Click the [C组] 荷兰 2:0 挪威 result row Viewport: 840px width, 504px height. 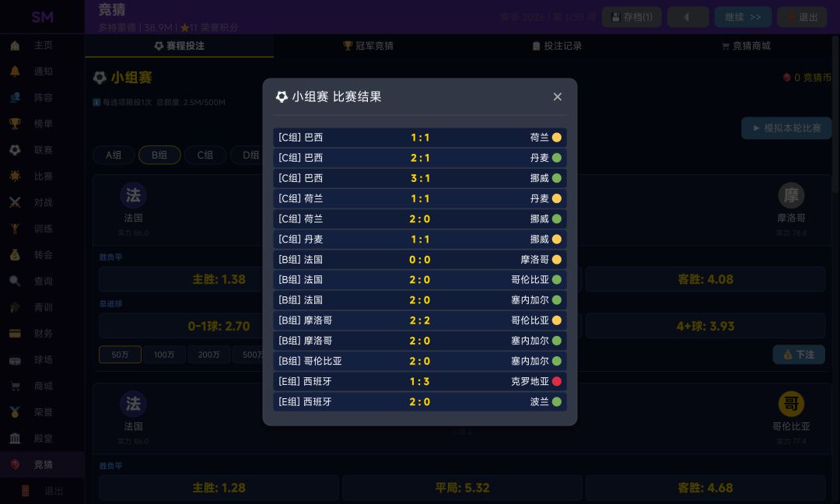click(x=420, y=219)
